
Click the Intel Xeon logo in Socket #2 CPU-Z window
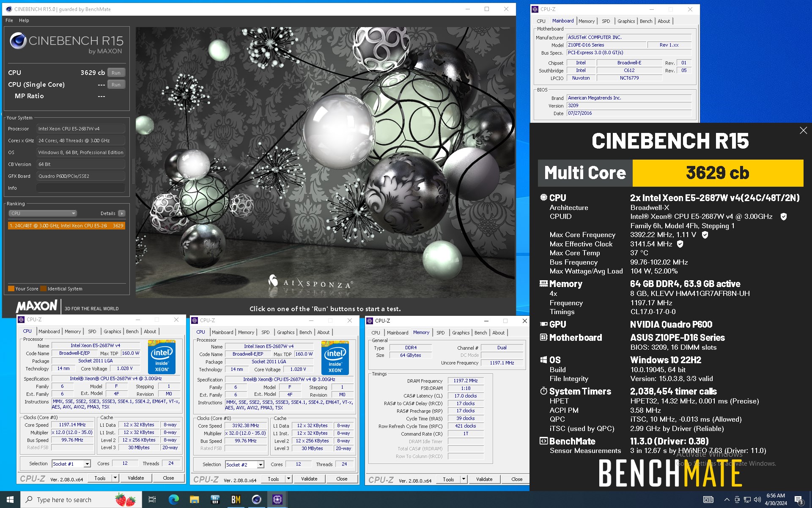[335, 357]
